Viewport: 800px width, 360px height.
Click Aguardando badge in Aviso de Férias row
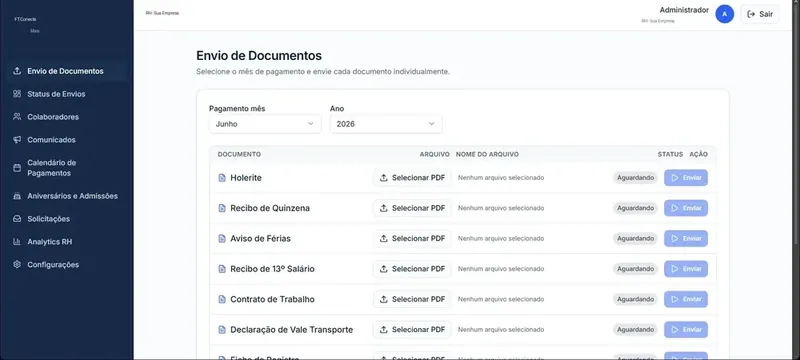pos(635,239)
